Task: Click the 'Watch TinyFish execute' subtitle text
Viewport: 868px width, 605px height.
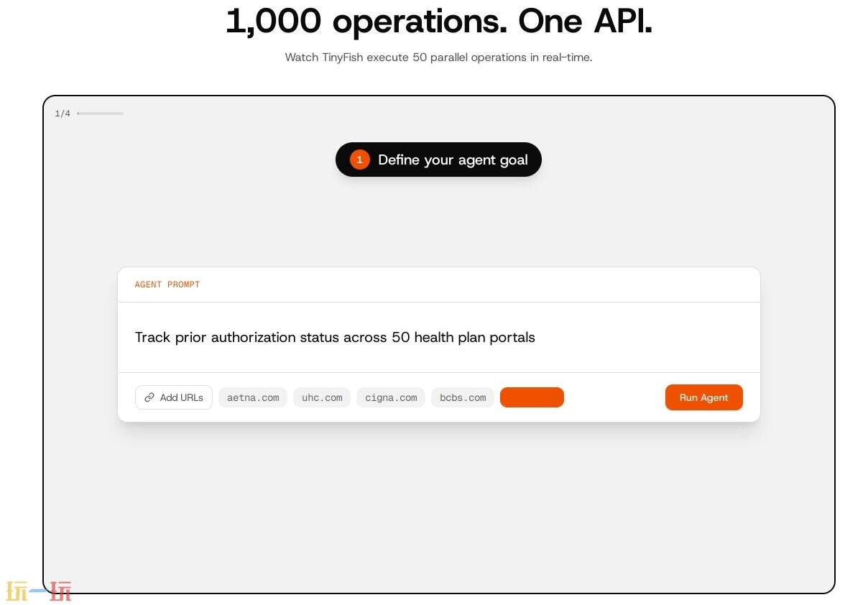Action: pyautogui.click(x=438, y=57)
